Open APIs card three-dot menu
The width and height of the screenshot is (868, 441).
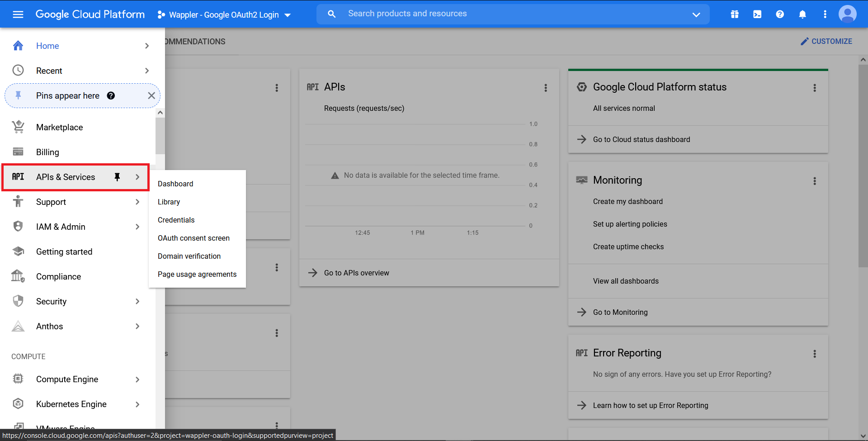[546, 88]
